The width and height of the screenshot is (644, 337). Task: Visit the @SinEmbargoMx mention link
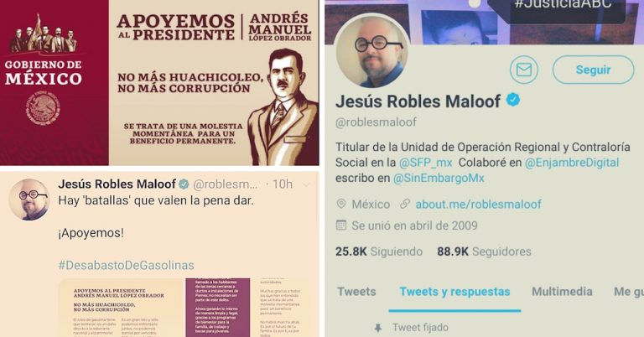tap(439, 179)
